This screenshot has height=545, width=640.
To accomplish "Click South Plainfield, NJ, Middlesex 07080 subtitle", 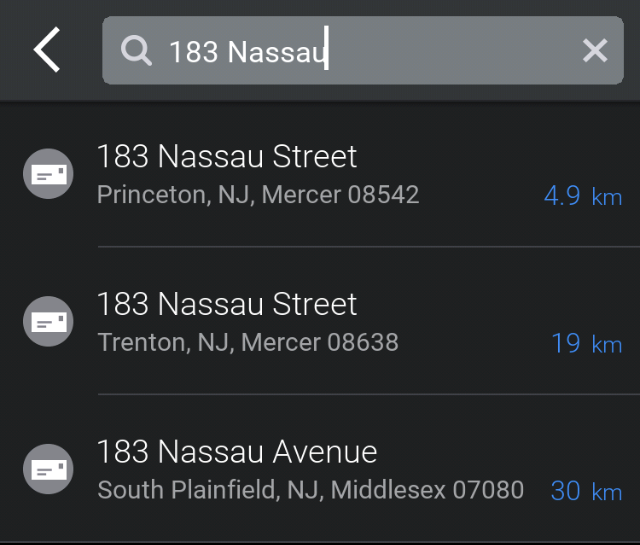I will [310, 490].
